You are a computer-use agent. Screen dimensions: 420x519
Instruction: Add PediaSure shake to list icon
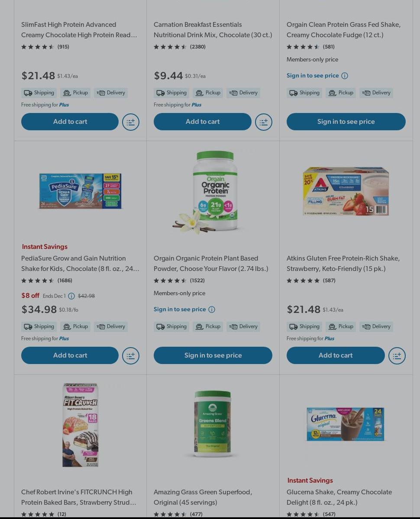[x=131, y=355]
